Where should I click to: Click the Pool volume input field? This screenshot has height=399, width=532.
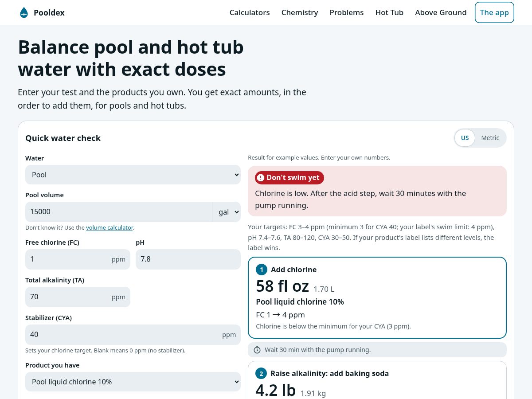[119, 212]
